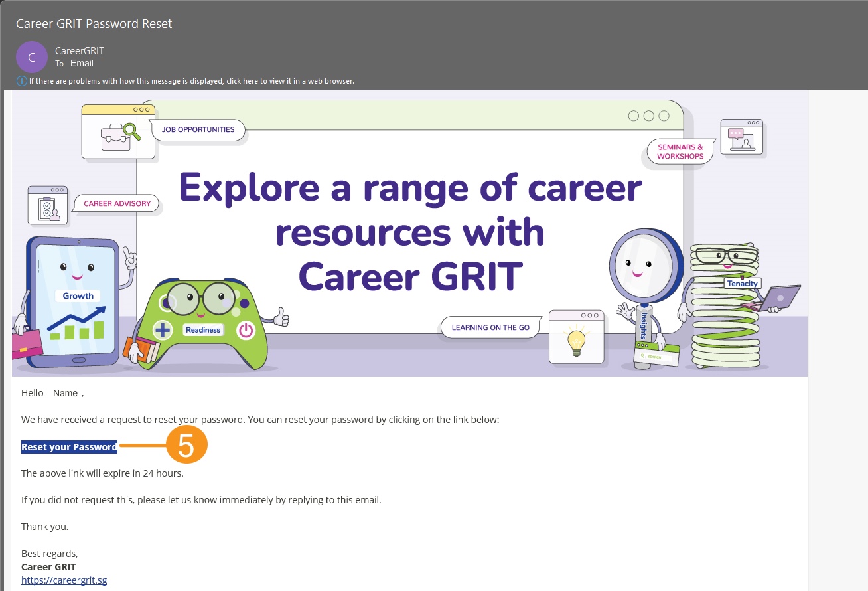Click the Career GRIT Password Reset subject
This screenshot has width=868, height=591.
click(94, 23)
